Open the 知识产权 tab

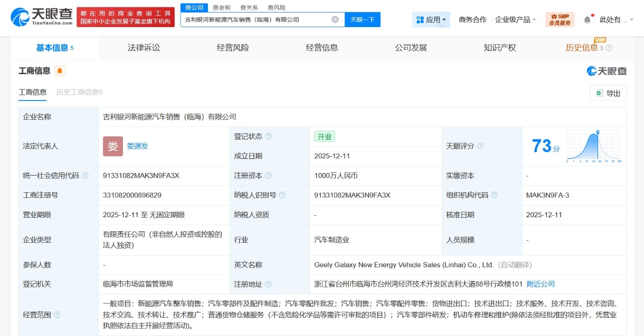(500, 48)
